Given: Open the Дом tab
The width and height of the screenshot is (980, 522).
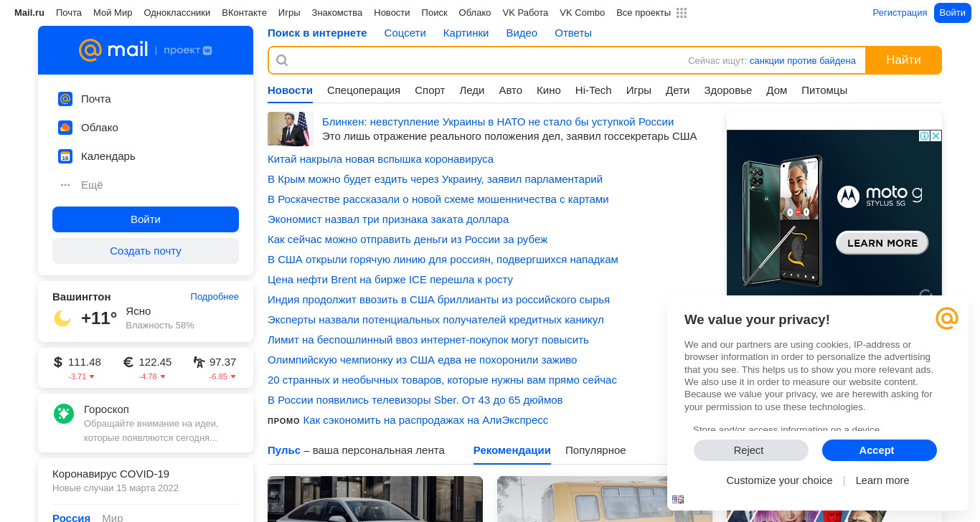Looking at the screenshot, I should pyautogui.click(x=777, y=90).
